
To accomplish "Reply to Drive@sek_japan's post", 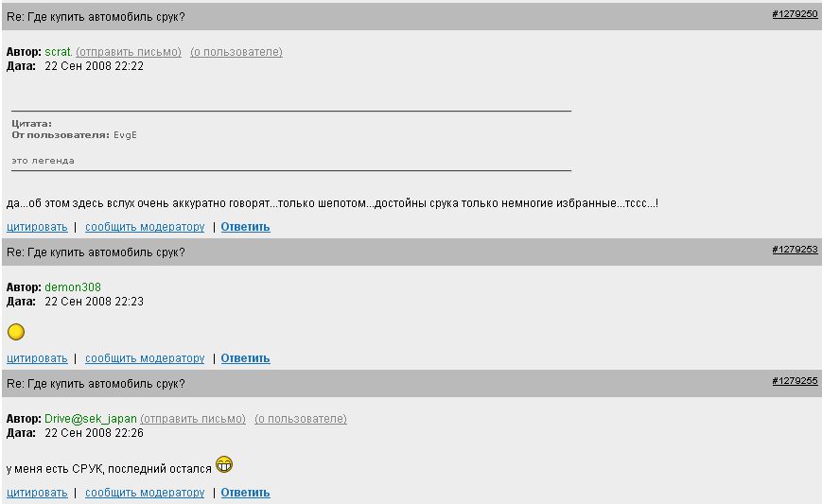I will (x=245, y=493).
